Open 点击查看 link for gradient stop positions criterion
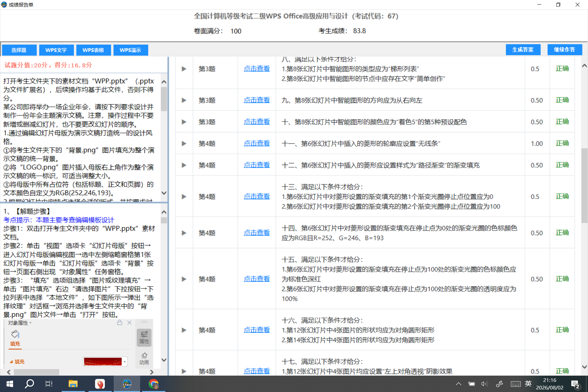The width and height of the screenshot is (588, 392). pos(257,196)
